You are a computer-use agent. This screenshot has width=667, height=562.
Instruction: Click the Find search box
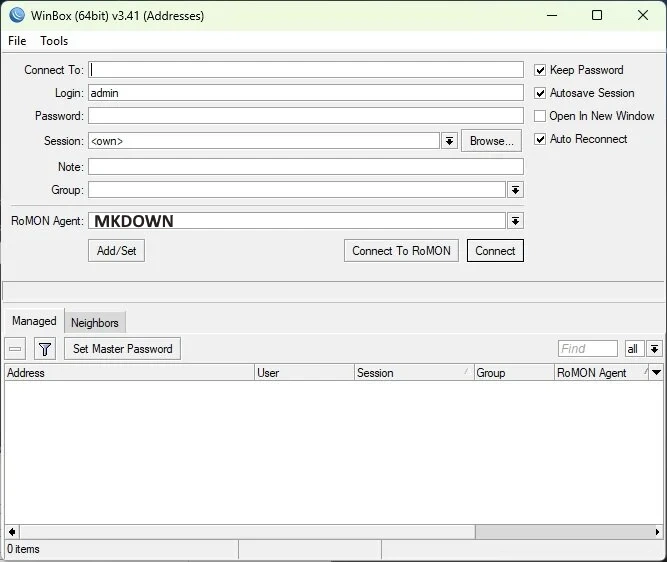(587, 349)
